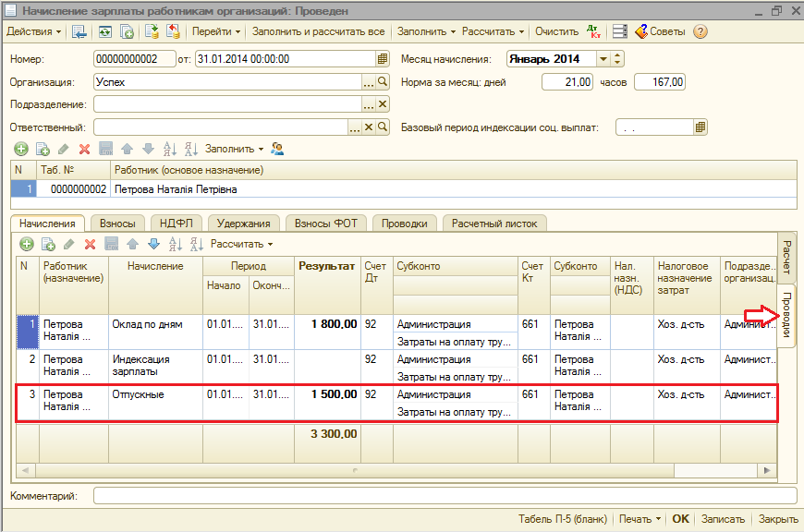Post the document using the green-arrow coins icon
The height and width of the screenshot is (532, 804).
(x=152, y=31)
